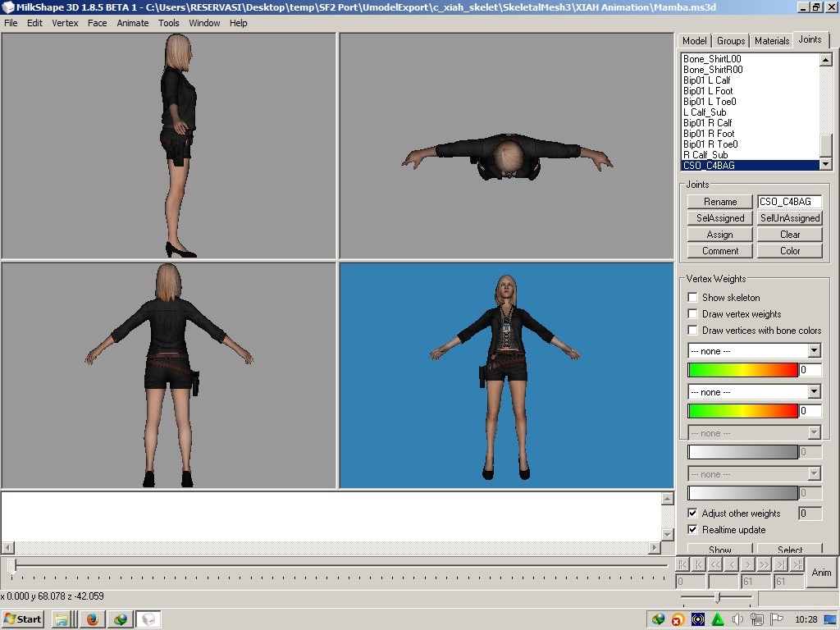Open the NVIDIA tray icon
The width and height of the screenshot is (840, 630).
[719, 619]
